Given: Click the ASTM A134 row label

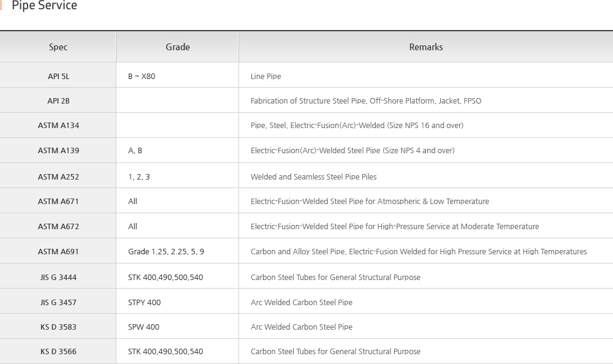Looking at the screenshot, I should pos(58,126).
